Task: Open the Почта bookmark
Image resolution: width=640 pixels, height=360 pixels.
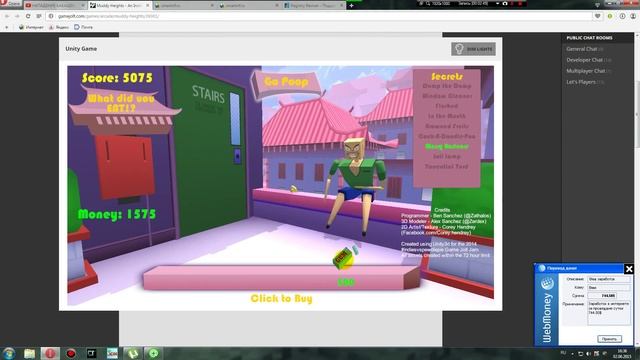Action: coord(83,27)
